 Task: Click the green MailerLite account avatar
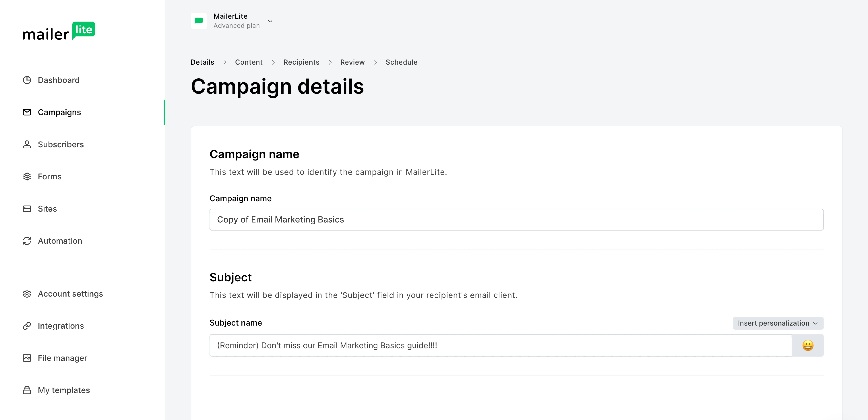pyautogui.click(x=198, y=21)
